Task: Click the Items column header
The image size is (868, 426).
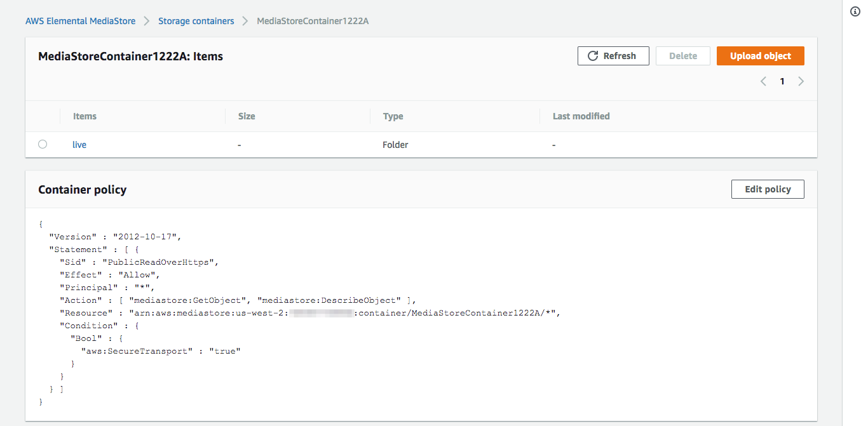Action: pyautogui.click(x=85, y=116)
